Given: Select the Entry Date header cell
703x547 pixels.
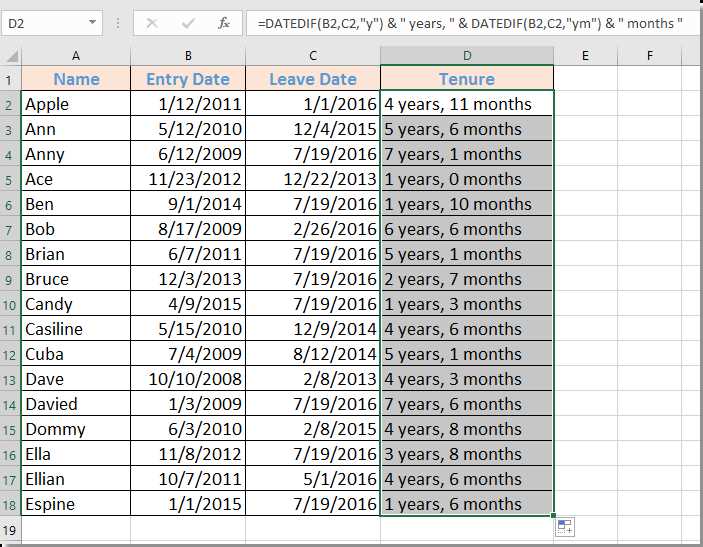Looking at the screenshot, I should [x=188, y=79].
